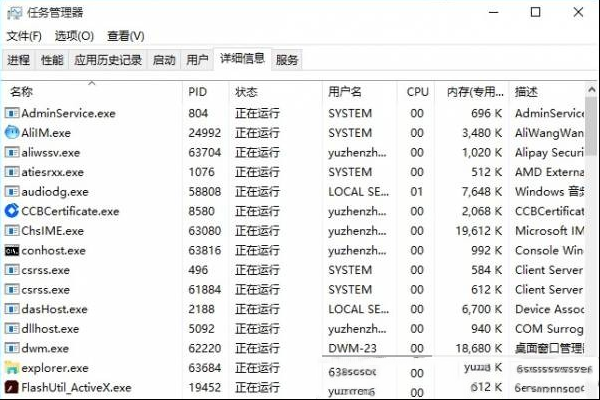Select the AliIM.exe process name

click(46, 133)
